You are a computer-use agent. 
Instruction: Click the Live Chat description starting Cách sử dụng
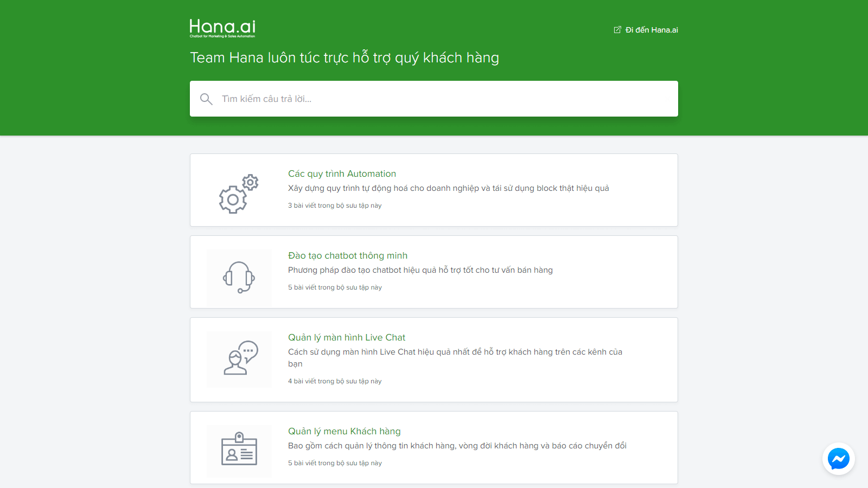455,358
